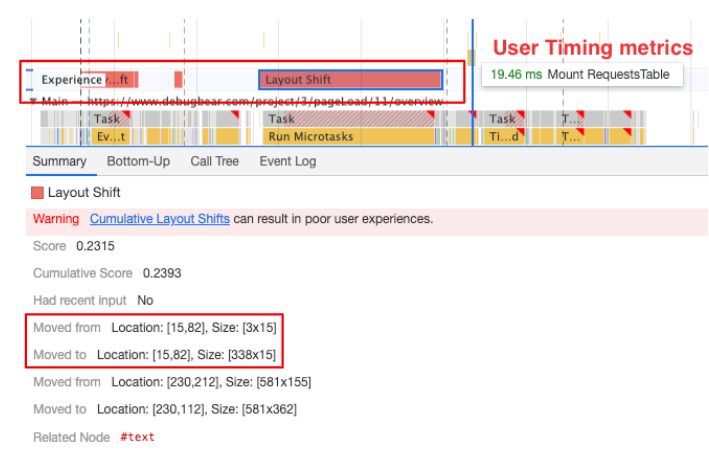The width and height of the screenshot is (709, 459).
Task: Open the Event Log tab
Action: pos(287,161)
